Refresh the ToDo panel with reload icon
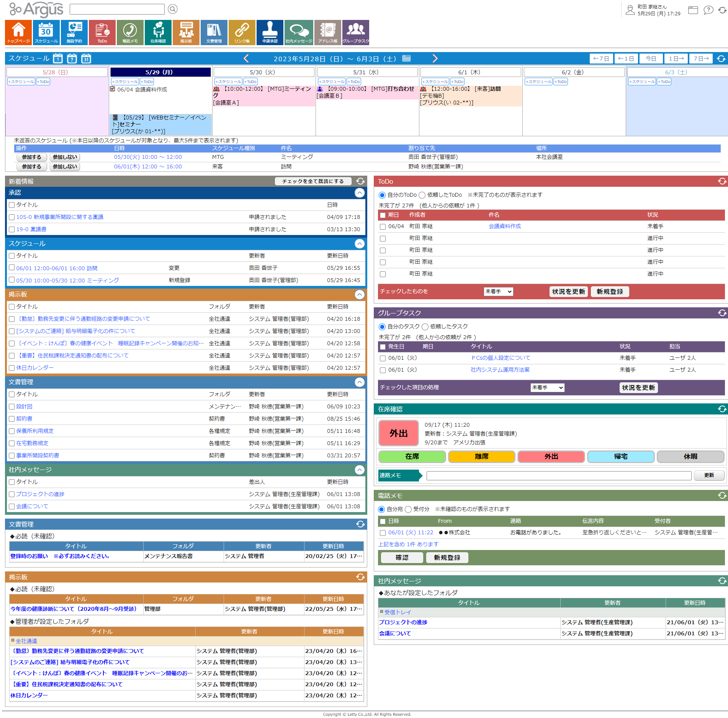Image resolution: width=728 pixels, height=718 pixels. (x=722, y=181)
